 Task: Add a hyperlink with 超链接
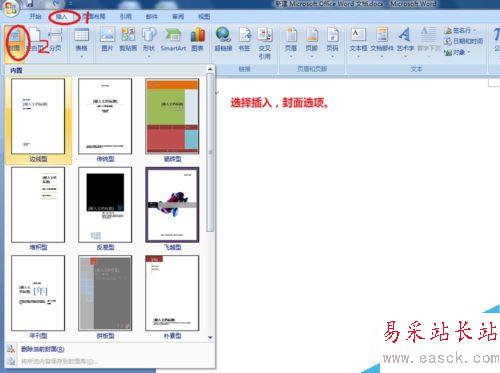[223, 40]
